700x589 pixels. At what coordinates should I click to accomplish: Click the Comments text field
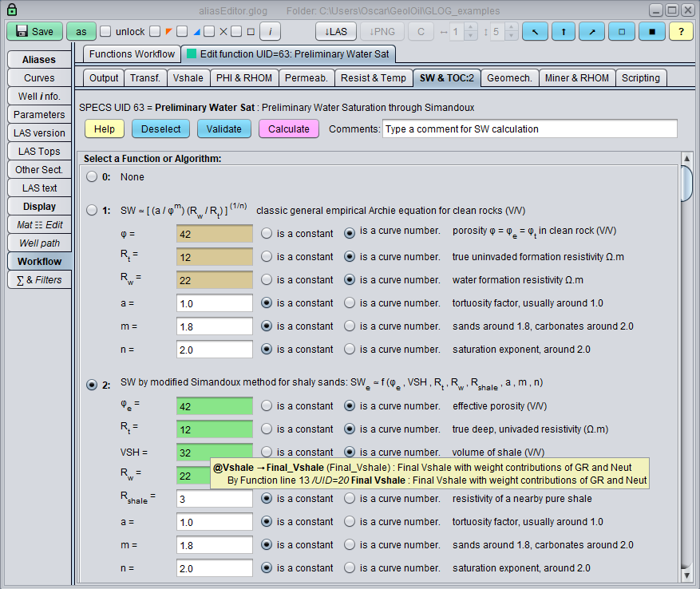click(x=529, y=129)
